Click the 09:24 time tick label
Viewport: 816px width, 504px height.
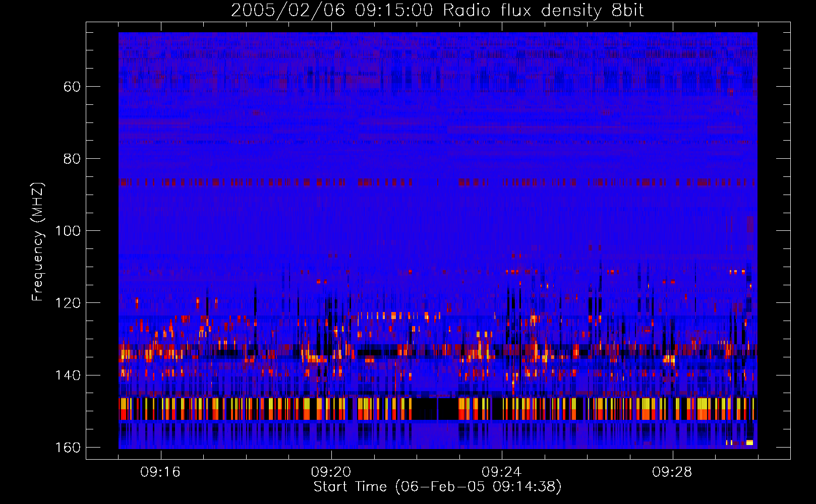tap(502, 472)
